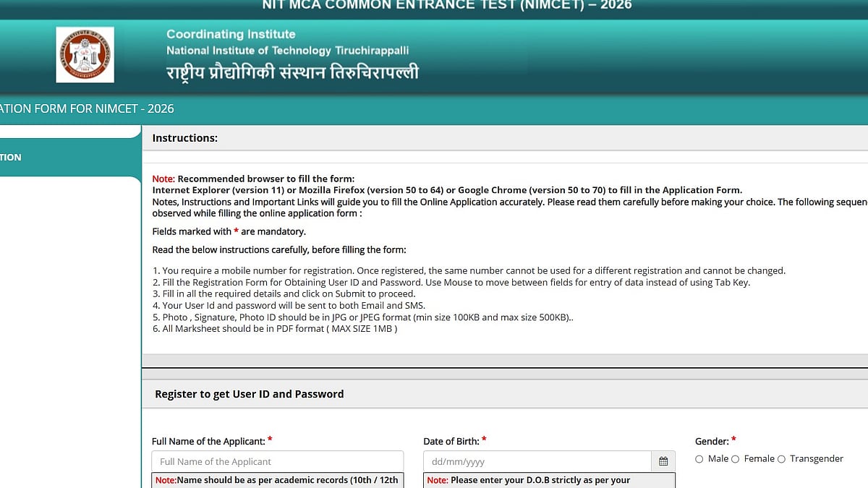Click the Note below the Full Name field
The image size is (868, 488).
[x=277, y=480]
